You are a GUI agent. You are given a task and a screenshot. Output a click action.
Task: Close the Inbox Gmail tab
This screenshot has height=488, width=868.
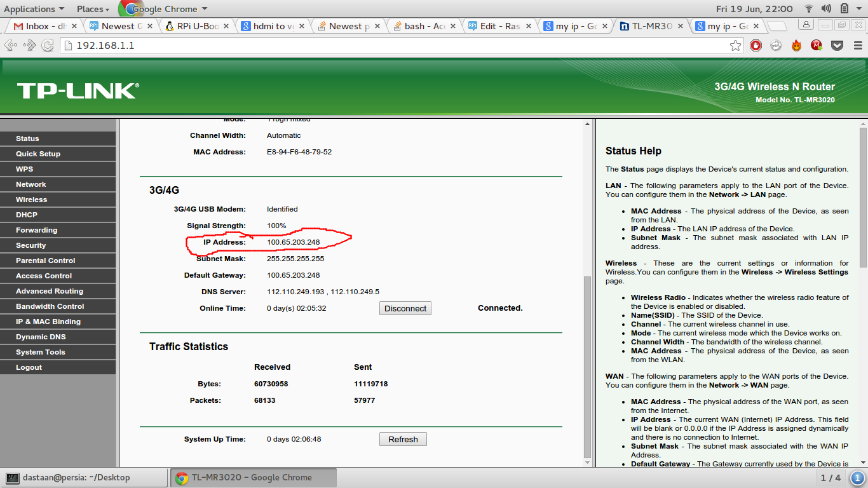coord(74,26)
